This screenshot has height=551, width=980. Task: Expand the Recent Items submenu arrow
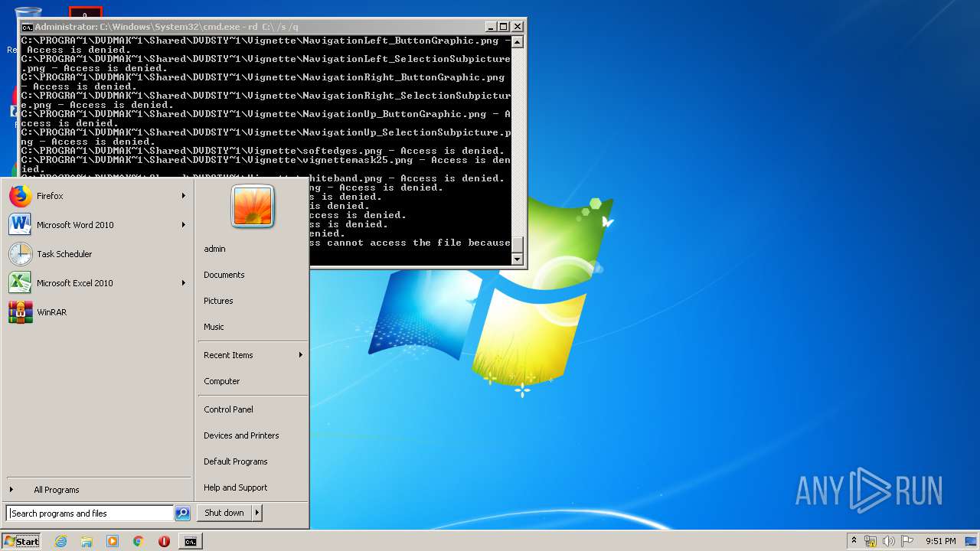pyautogui.click(x=300, y=355)
